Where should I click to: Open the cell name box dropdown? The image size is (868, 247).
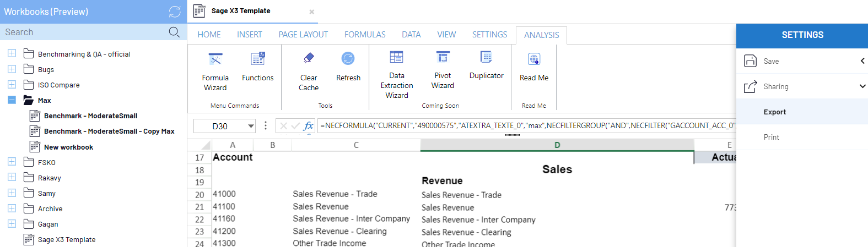[x=251, y=126]
